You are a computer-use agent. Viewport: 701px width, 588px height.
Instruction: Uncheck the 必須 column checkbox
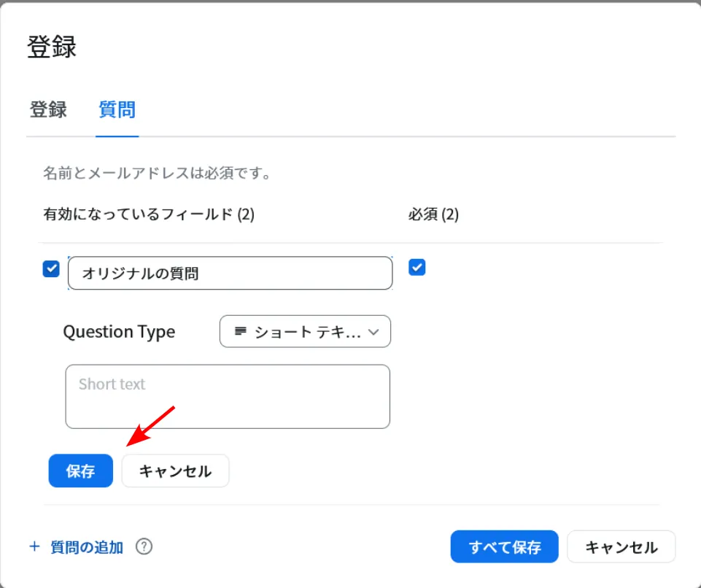[417, 268]
